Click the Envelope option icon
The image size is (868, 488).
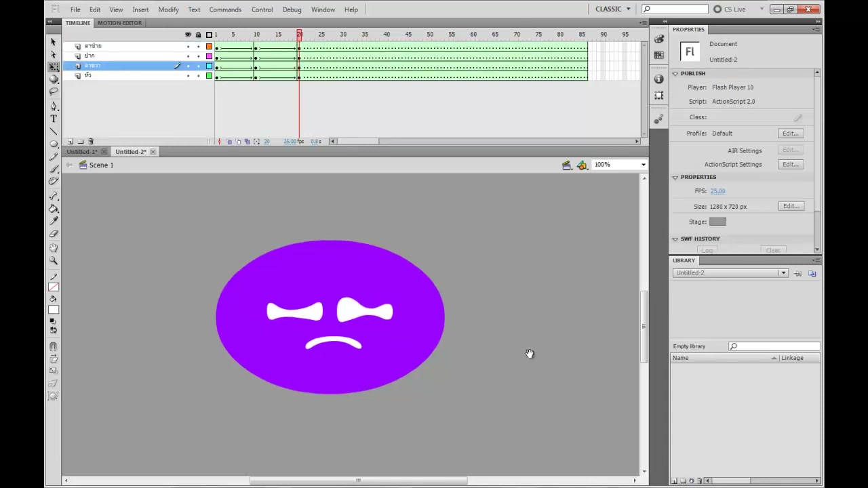[54, 396]
